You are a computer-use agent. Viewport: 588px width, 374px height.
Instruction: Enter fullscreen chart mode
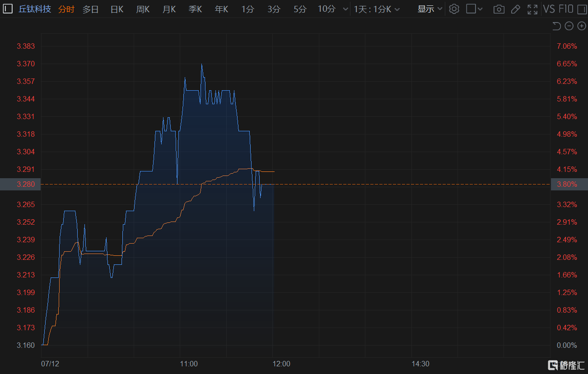click(532, 9)
